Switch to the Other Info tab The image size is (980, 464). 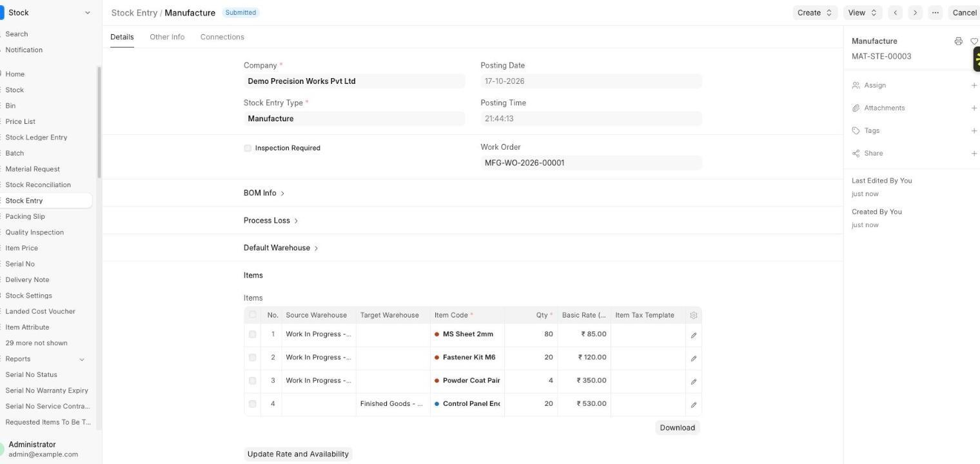(167, 37)
